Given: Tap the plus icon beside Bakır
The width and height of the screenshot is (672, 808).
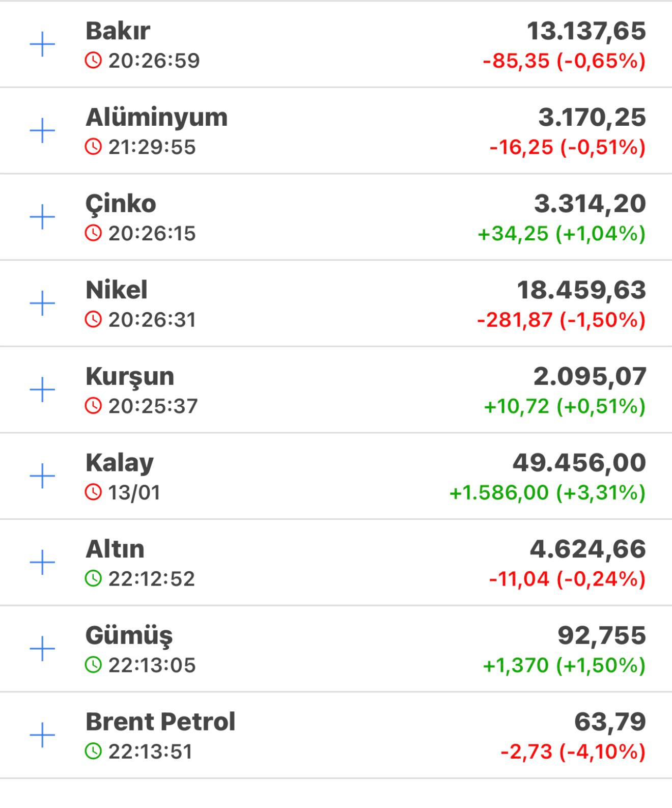Looking at the screenshot, I should 42,45.
